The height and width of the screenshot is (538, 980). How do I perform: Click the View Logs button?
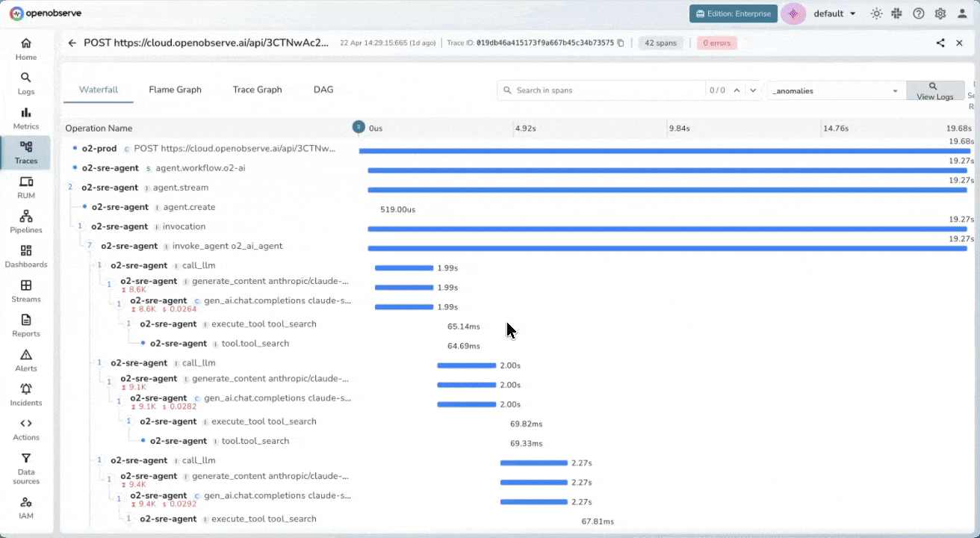(x=935, y=90)
